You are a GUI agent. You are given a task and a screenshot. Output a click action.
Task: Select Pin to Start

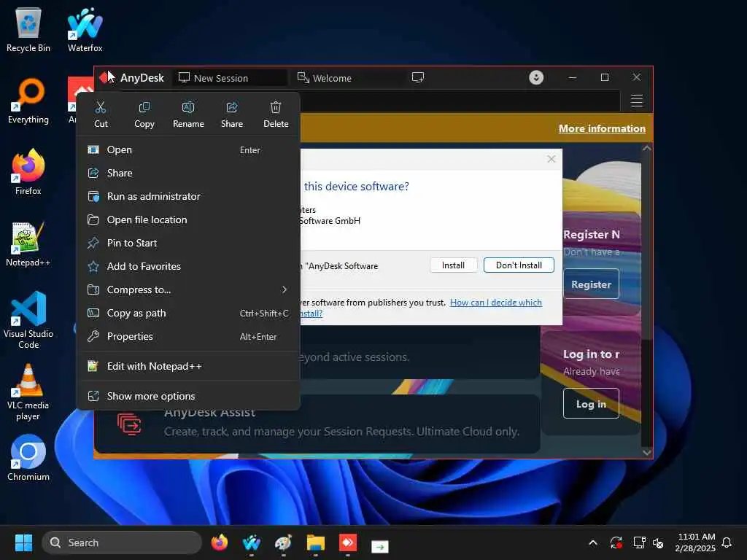point(189,244)
